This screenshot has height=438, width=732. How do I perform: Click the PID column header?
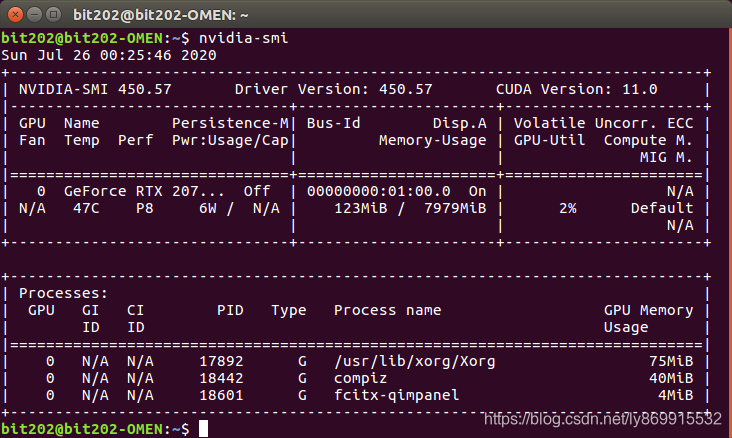(x=230, y=310)
